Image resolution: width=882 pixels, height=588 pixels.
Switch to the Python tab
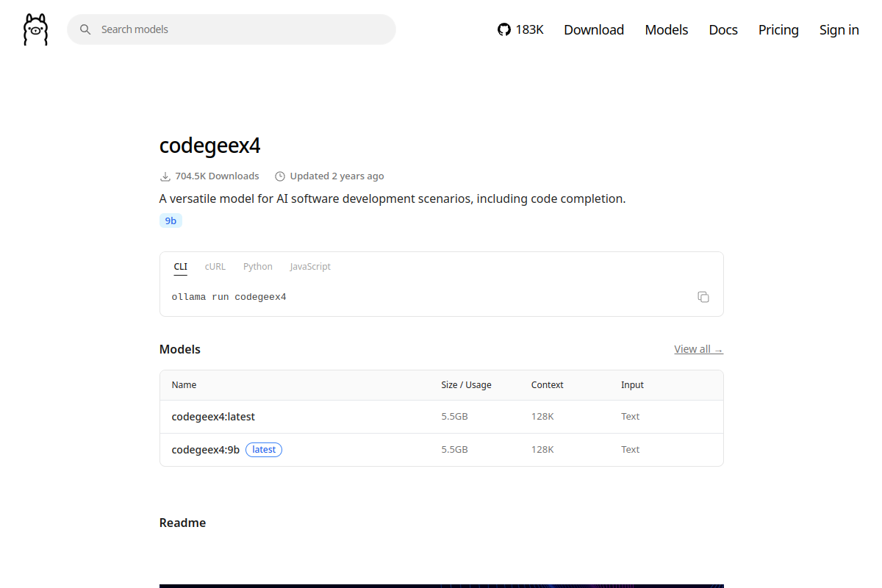tap(258, 267)
